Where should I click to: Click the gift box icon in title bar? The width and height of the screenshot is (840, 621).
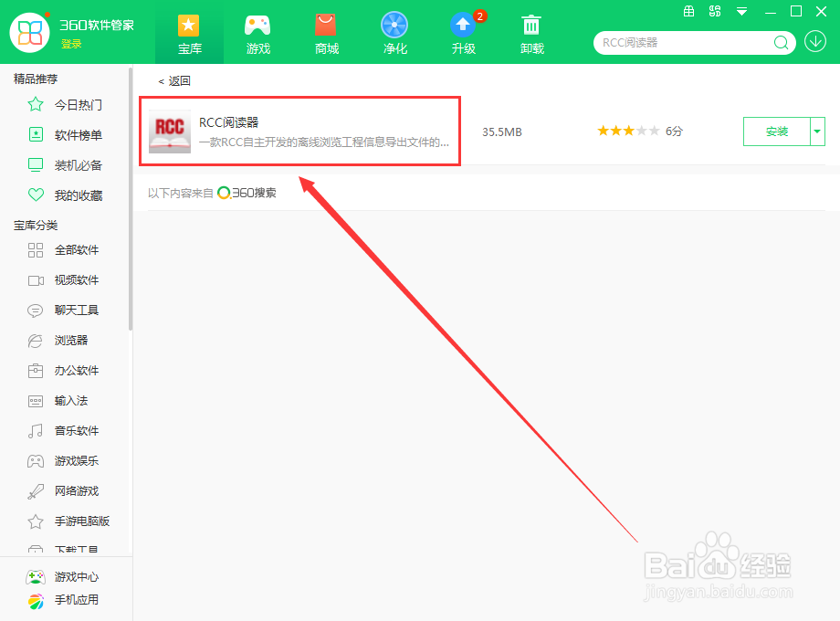[x=689, y=11]
